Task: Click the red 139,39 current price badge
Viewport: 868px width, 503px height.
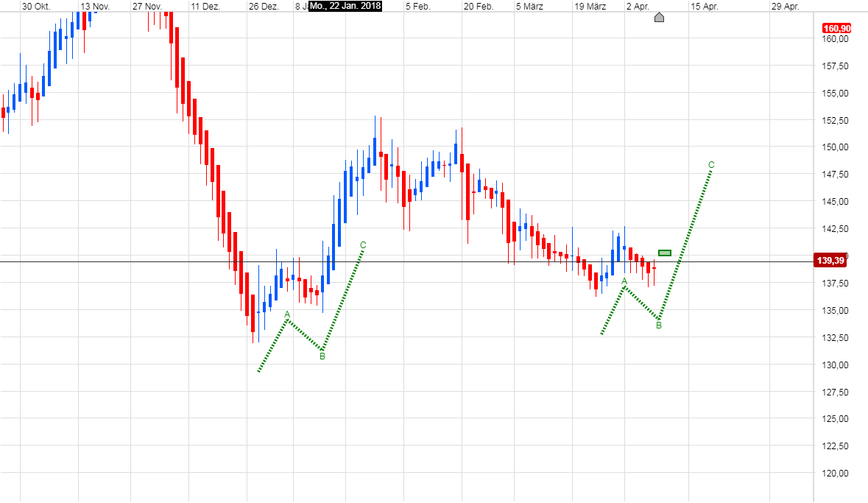Action: click(x=833, y=260)
